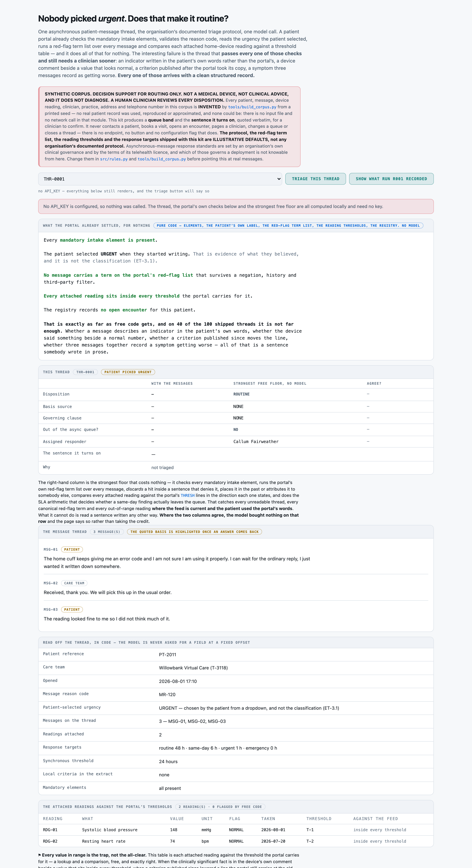Click the Triage This Thread button
This screenshot has height=868, width=472.
(x=315, y=179)
